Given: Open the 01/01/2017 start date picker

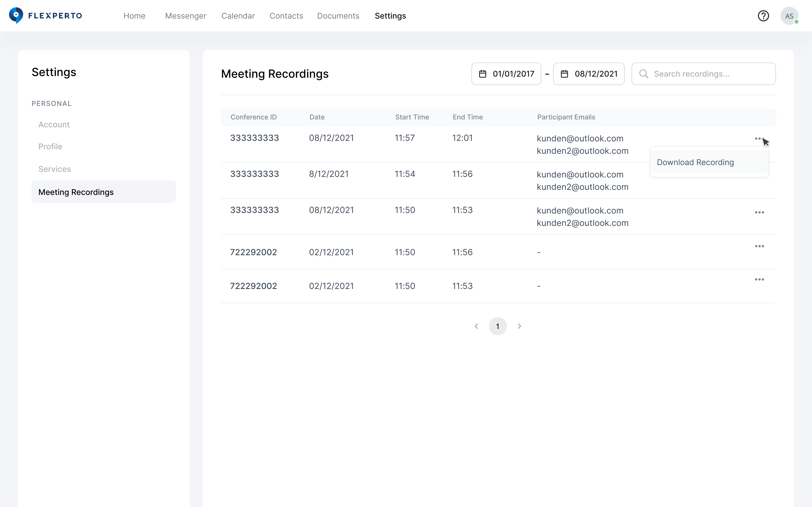Looking at the screenshot, I should pyautogui.click(x=513, y=74).
